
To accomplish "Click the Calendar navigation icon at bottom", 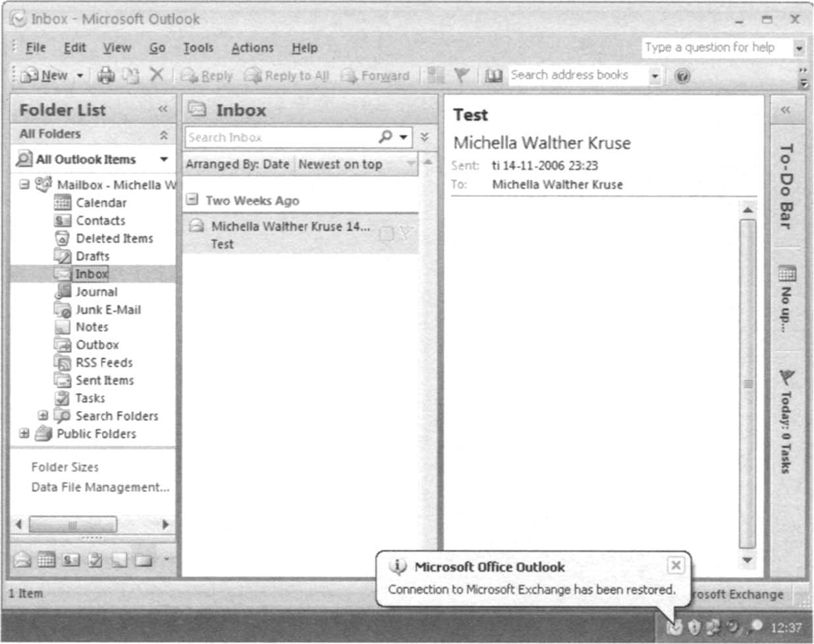I will [46, 560].
